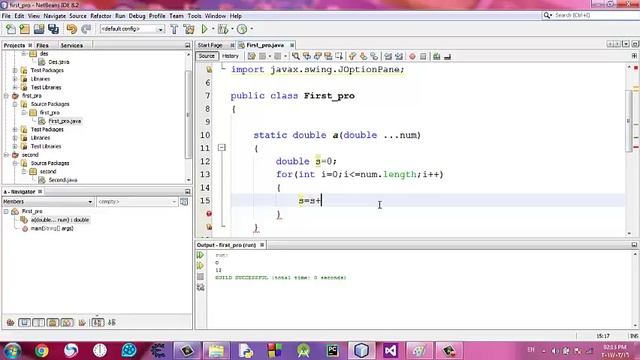Click the error marker beside line 16
The width and height of the screenshot is (640, 360).
pyautogui.click(x=209, y=214)
